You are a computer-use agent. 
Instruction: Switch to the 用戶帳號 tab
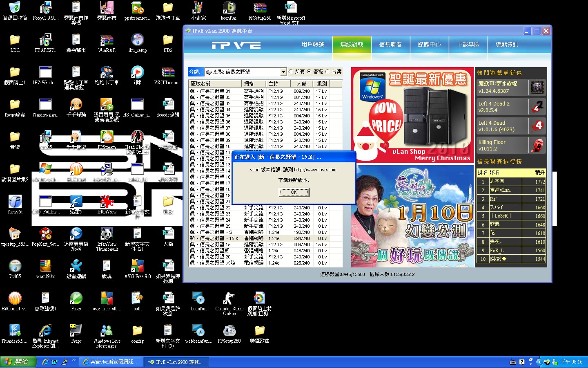pos(313,45)
